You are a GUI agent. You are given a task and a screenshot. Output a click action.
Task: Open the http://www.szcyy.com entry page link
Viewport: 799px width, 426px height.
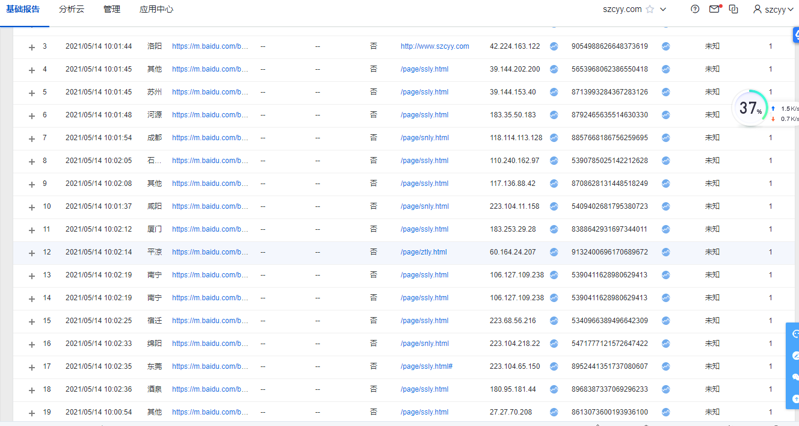coord(434,46)
